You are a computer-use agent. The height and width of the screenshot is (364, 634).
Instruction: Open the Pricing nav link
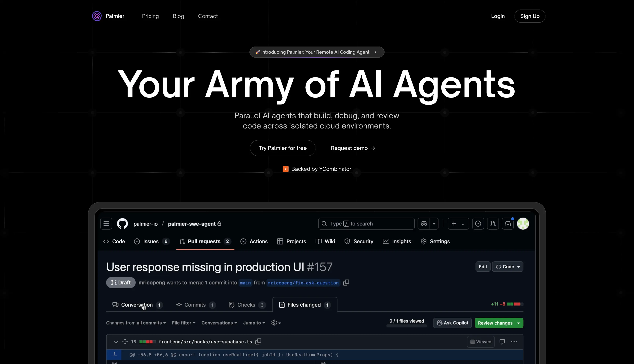[x=150, y=16]
